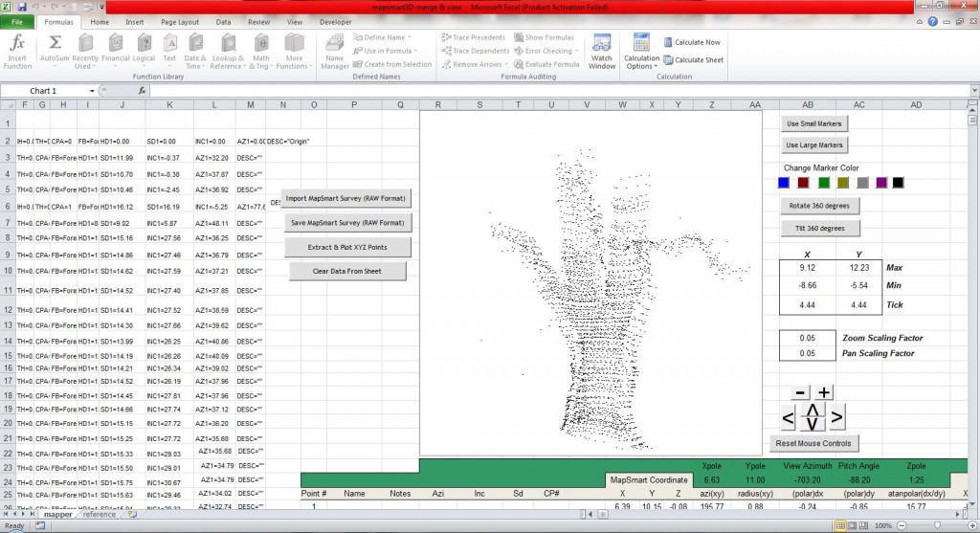Open the Calculation Options dropdown
This screenshot has width=980, height=533.
click(642, 63)
